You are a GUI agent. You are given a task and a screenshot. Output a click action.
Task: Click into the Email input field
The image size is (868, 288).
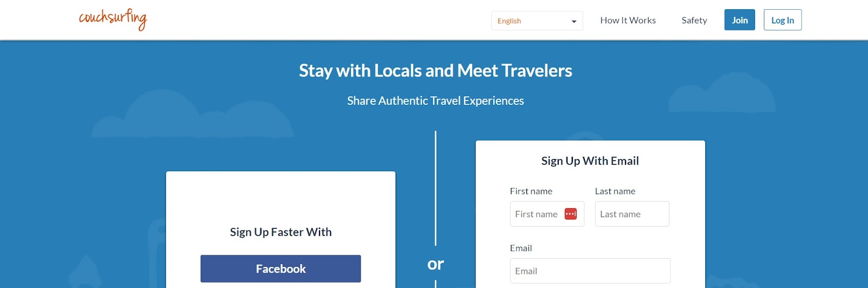tap(590, 271)
